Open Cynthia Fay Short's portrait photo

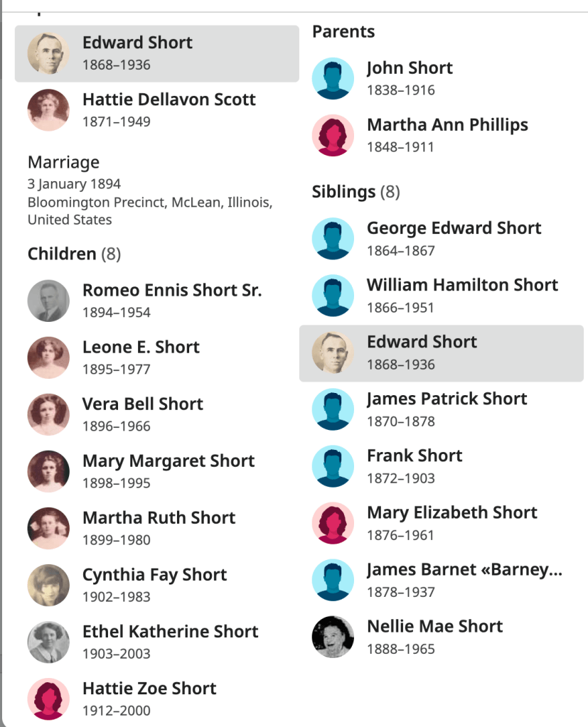tap(48, 585)
